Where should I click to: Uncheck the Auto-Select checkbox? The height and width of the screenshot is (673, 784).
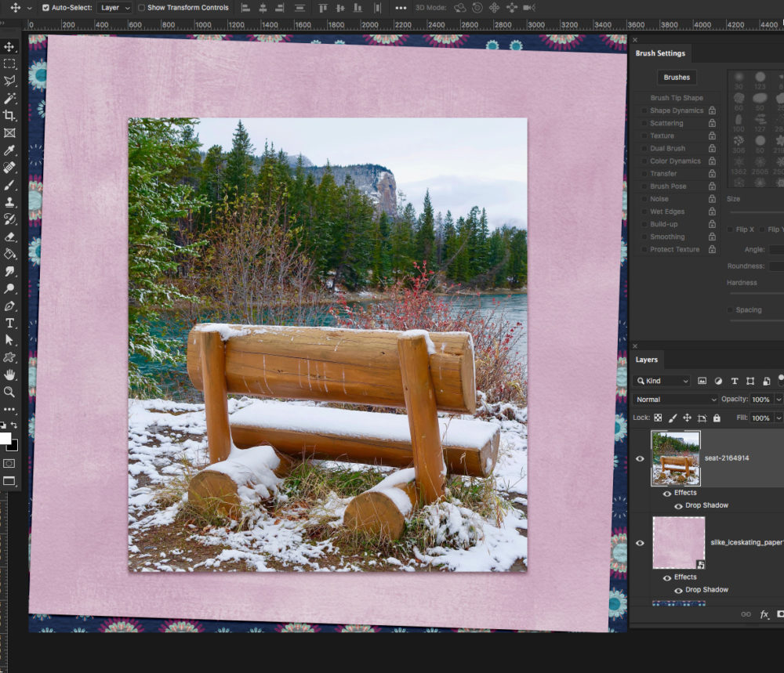point(45,8)
